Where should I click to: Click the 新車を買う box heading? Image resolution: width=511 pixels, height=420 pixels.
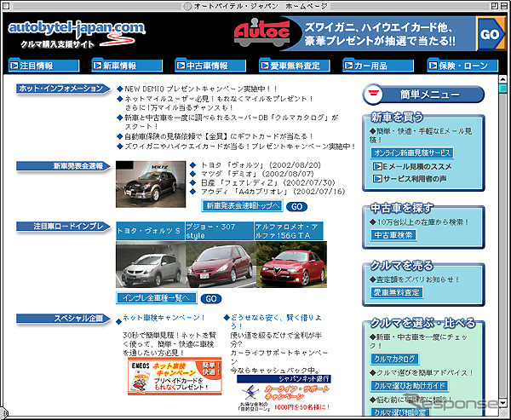coord(397,117)
